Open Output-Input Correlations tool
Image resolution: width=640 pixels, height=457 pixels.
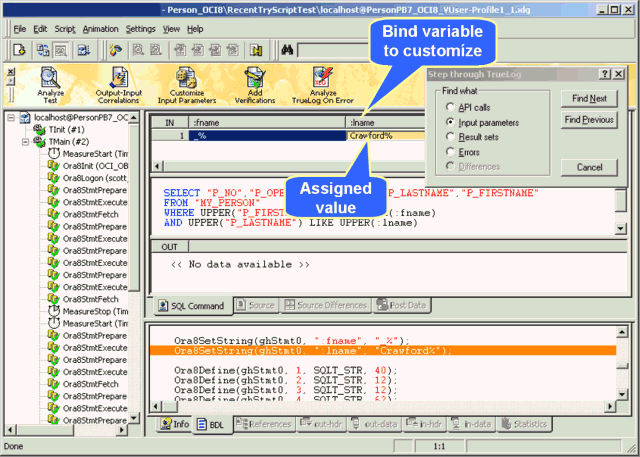coord(118,79)
